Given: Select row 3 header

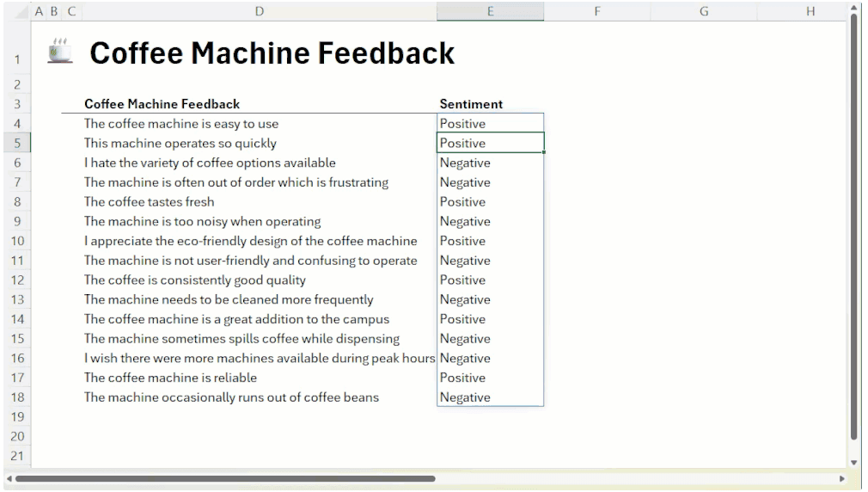Looking at the screenshot, I should (x=17, y=103).
